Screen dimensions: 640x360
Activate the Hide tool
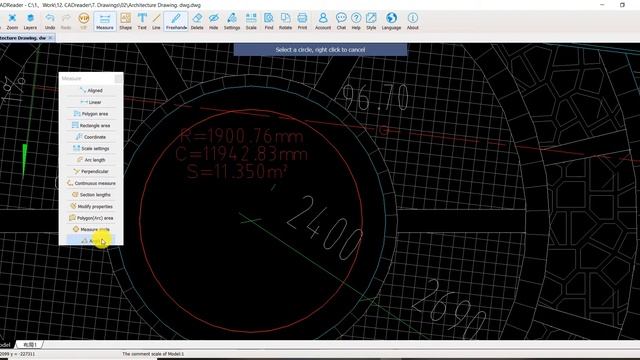[213, 21]
